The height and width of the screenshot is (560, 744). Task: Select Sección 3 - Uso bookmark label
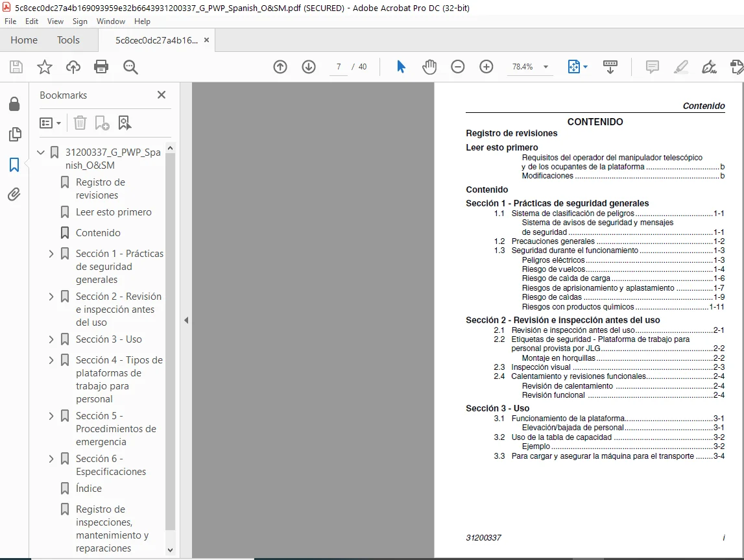pyautogui.click(x=109, y=339)
